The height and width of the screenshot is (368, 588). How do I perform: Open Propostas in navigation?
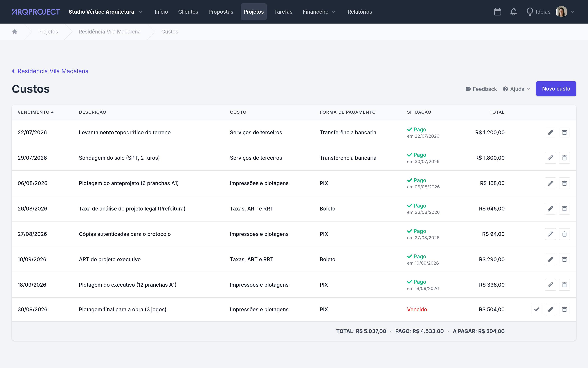pyautogui.click(x=221, y=12)
